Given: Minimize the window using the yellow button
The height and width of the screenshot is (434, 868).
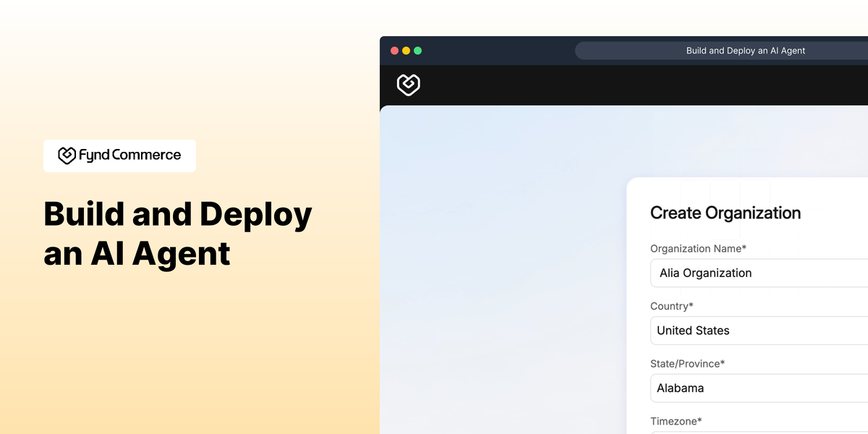Looking at the screenshot, I should [406, 51].
